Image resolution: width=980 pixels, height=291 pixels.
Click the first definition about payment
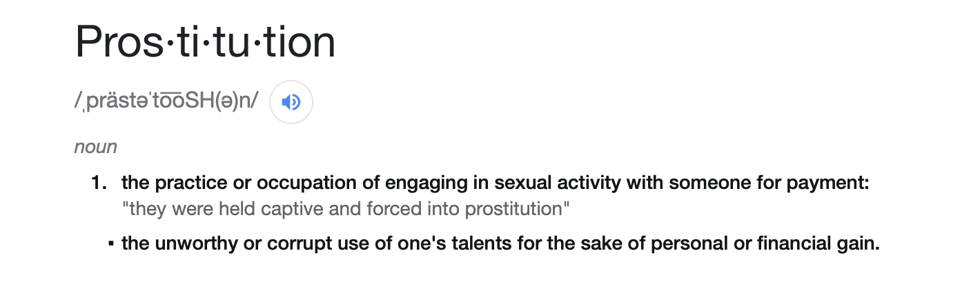coord(495,184)
